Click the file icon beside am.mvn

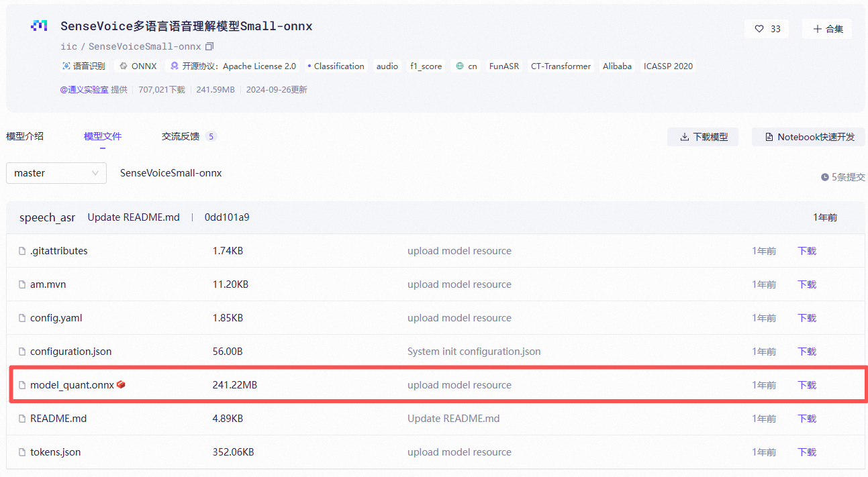pyautogui.click(x=22, y=284)
